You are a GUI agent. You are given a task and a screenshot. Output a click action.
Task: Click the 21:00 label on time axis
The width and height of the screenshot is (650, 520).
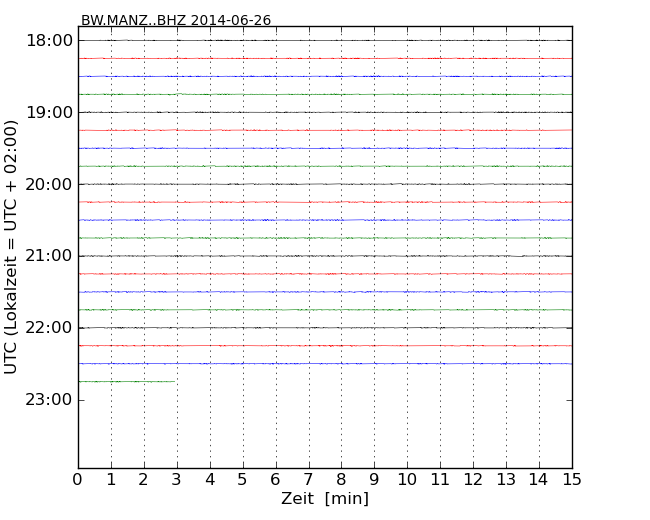49,256
